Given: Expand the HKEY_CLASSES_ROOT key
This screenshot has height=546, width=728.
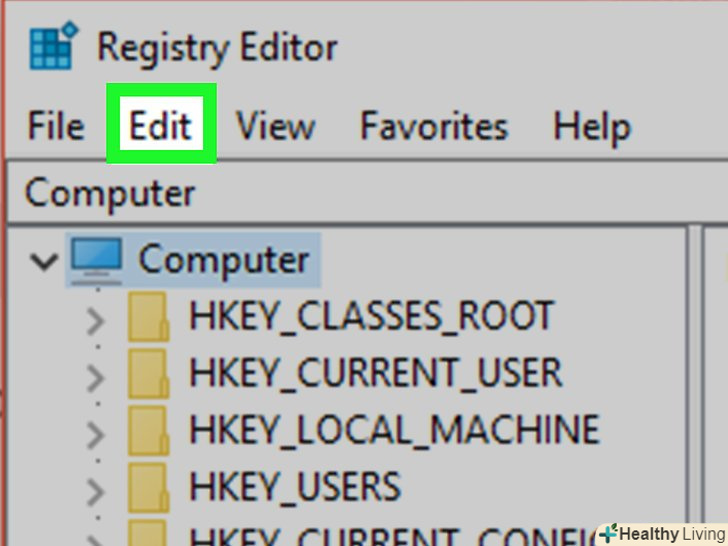Looking at the screenshot, I should pyautogui.click(x=95, y=322).
